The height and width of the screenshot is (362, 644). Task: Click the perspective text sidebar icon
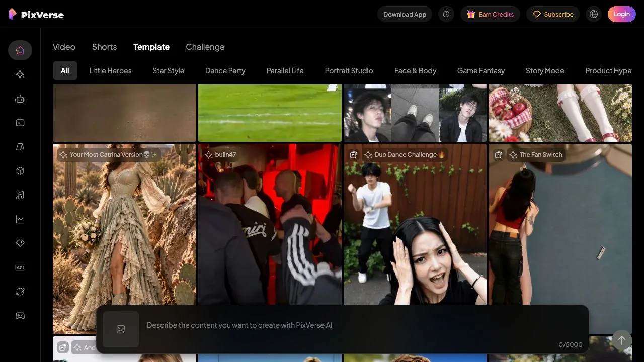point(20,147)
